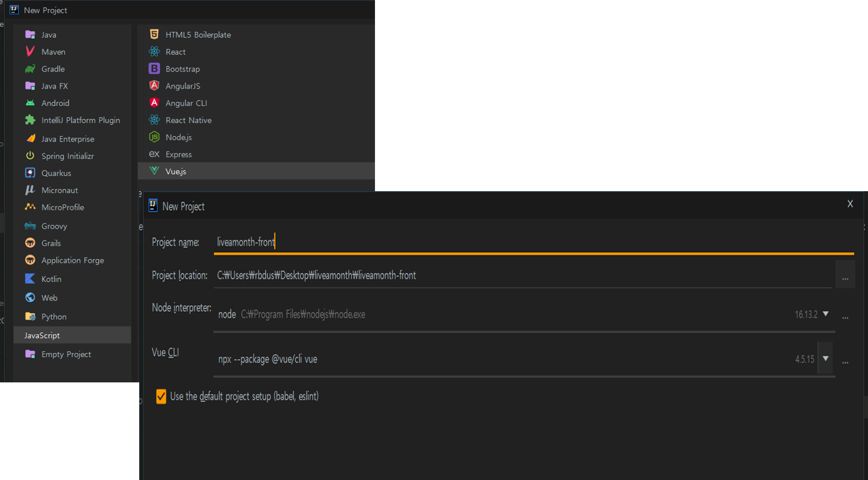Pick the Angular CLI label
This screenshot has width=868, height=480.
coord(186,103)
